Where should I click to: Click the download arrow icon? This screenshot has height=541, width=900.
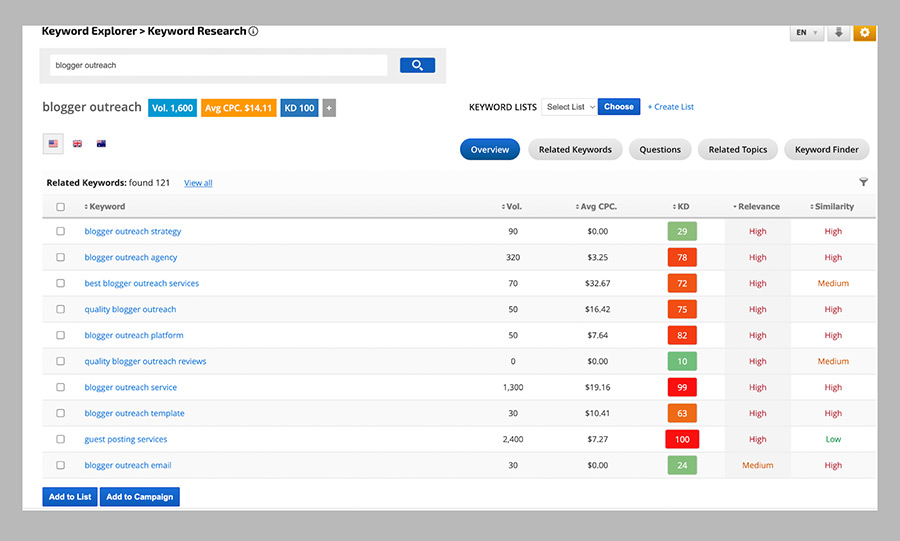[x=839, y=32]
